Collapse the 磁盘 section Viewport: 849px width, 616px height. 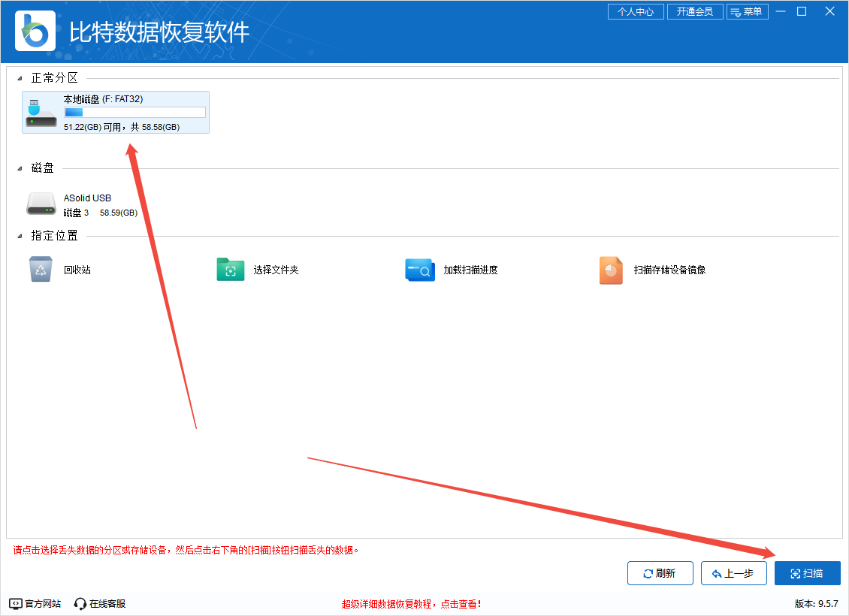20,168
